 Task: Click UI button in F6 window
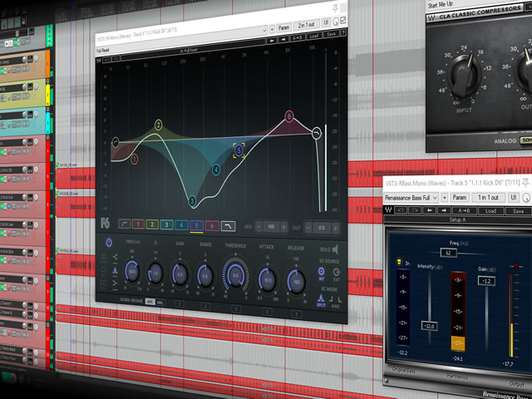326,22
